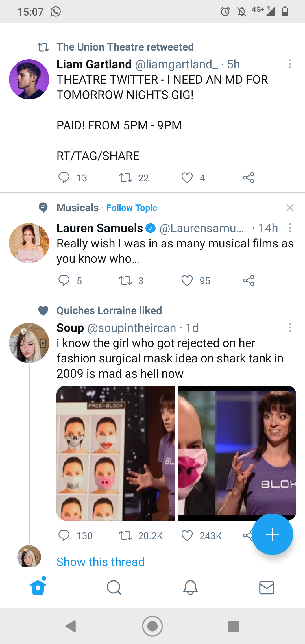Screen dimensions: 305x644
Task: Open more options on Liam Gartland's tweet
Action: (x=290, y=64)
